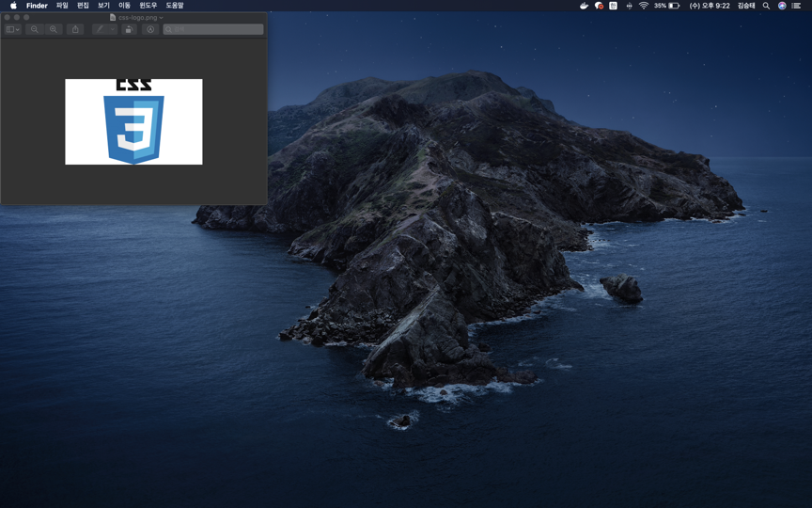Close the Preview window

tap(8, 17)
